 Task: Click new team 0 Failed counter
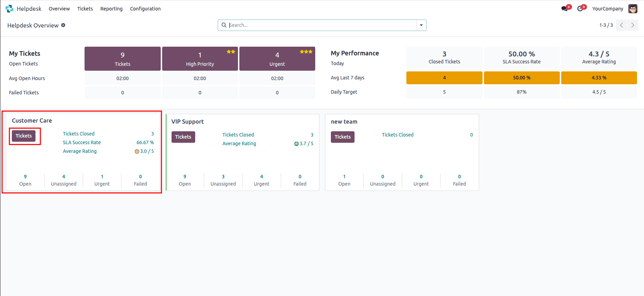460,180
